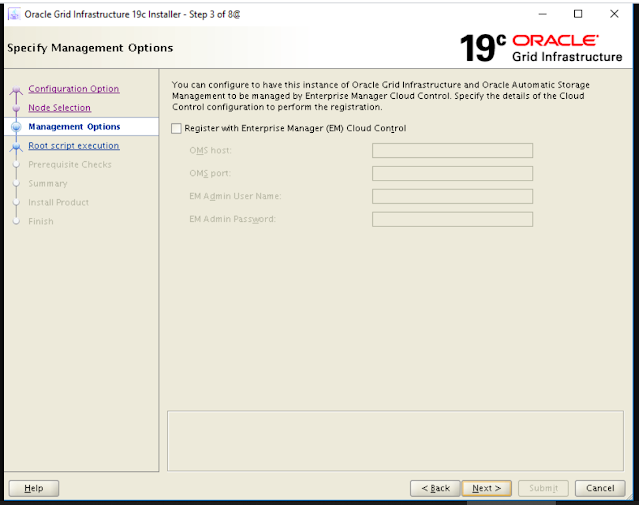
Task: Open the Node Selection step
Action: 59,108
